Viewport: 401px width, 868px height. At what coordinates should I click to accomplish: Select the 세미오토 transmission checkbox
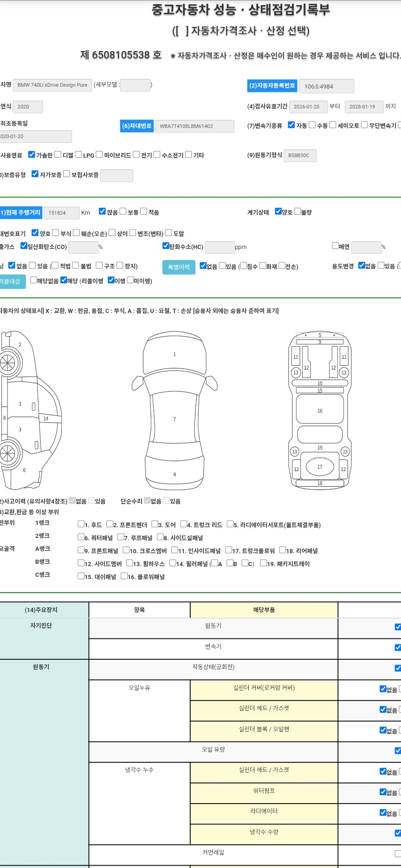pyautogui.click(x=333, y=125)
